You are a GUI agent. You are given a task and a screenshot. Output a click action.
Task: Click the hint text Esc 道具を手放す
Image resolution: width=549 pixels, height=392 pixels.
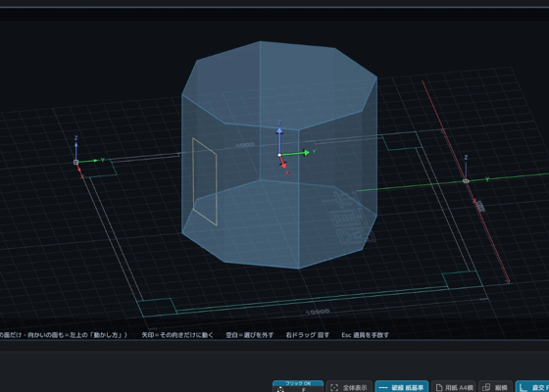[x=365, y=335]
